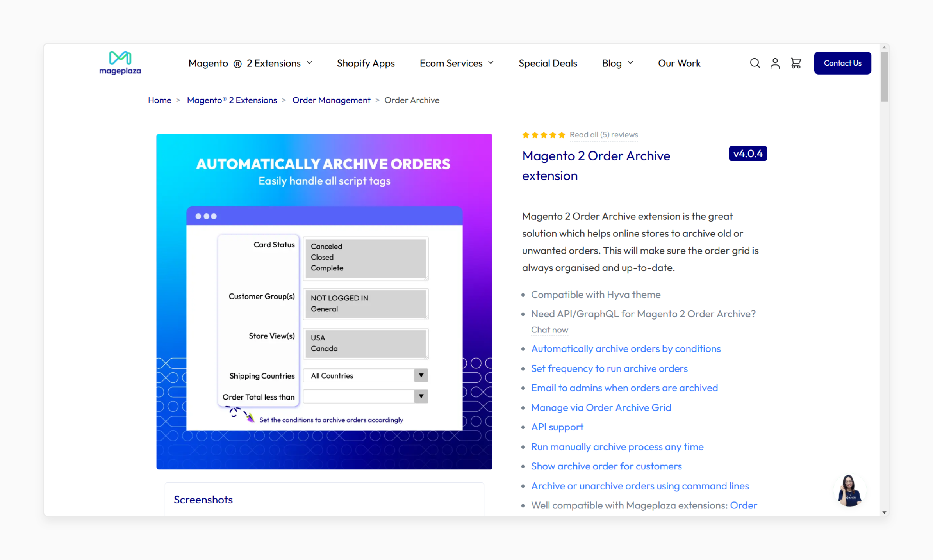Open the Shipping Countries dropdown arrow
Viewport: 933px width, 560px height.
[x=421, y=375]
